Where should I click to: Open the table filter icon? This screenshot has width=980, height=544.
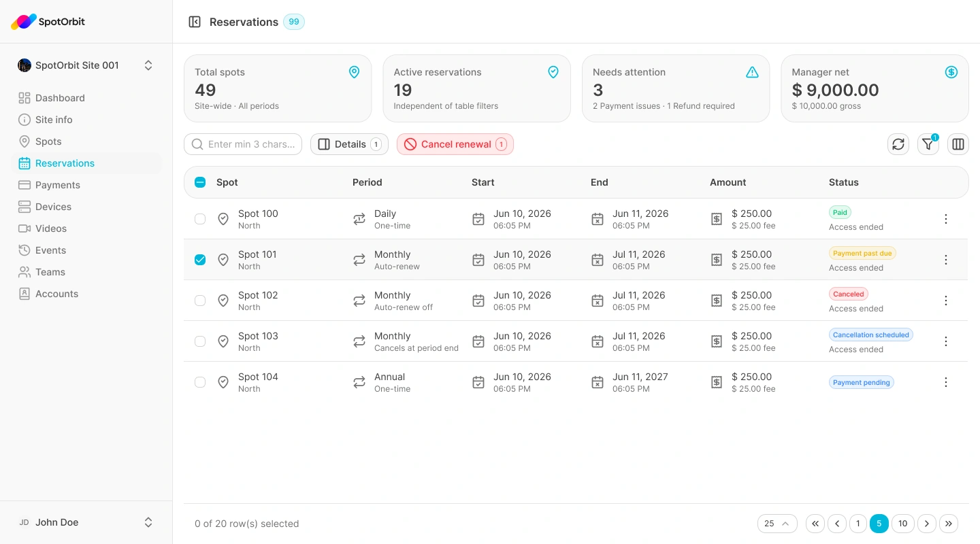tap(928, 144)
